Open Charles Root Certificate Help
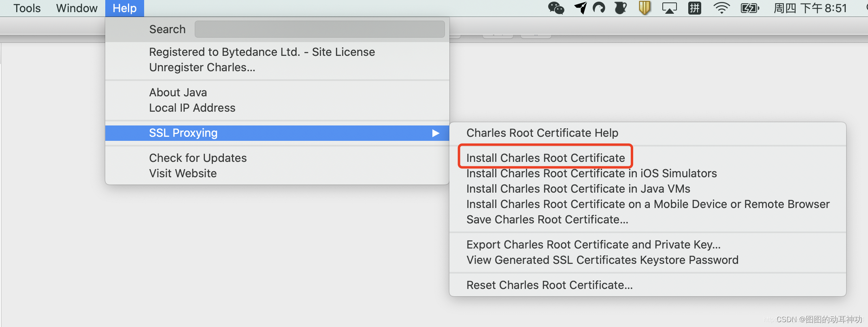868x327 pixels. (648, 133)
